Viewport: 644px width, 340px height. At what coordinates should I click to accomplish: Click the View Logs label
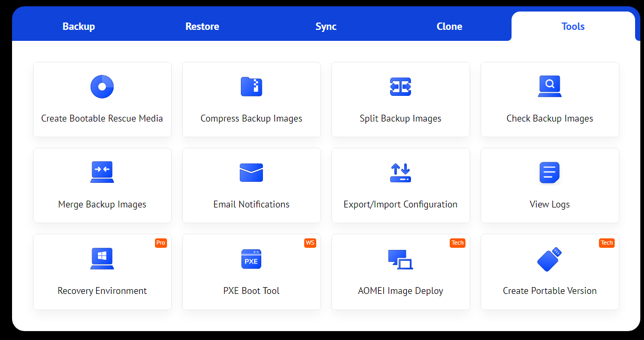(550, 204)
